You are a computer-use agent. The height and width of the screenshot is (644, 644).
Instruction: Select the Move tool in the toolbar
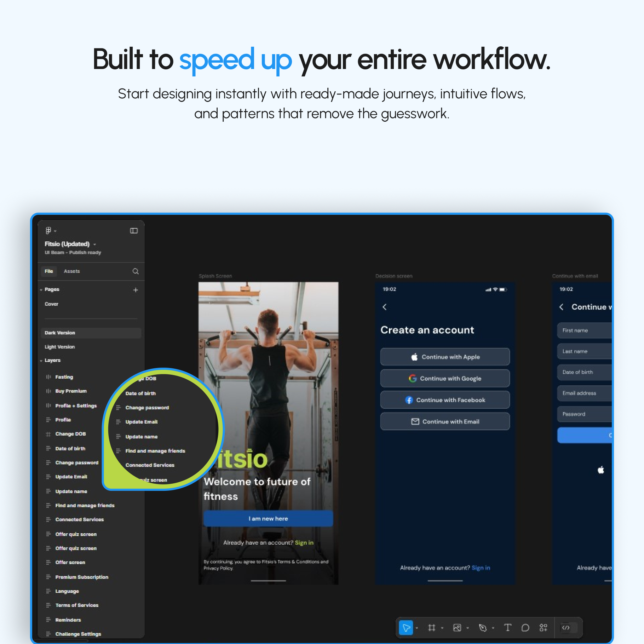point(406,628)
